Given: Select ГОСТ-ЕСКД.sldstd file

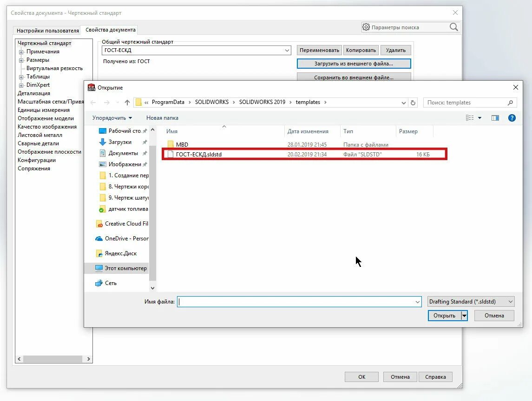Looking at the screenshot, I should point(304,154).
